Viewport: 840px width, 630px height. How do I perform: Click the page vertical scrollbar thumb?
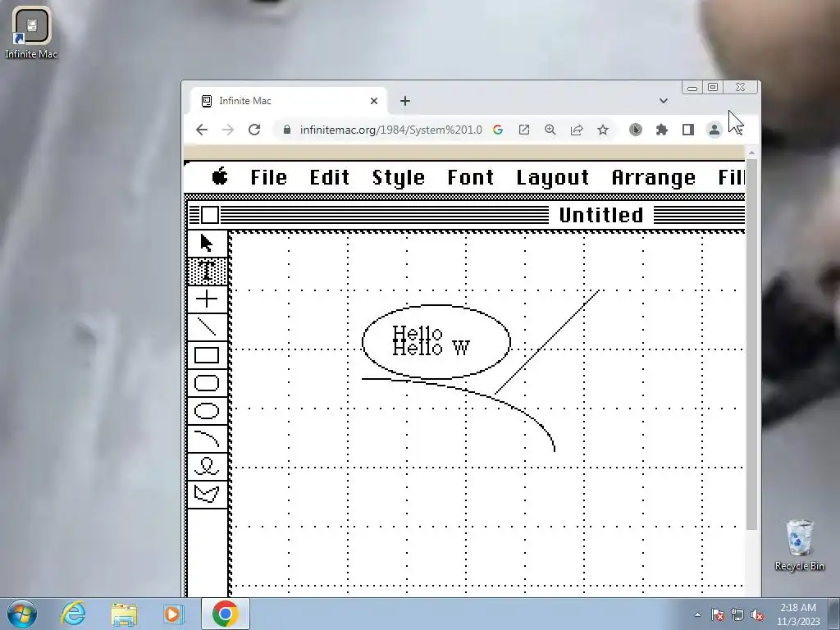pos(751,344)
